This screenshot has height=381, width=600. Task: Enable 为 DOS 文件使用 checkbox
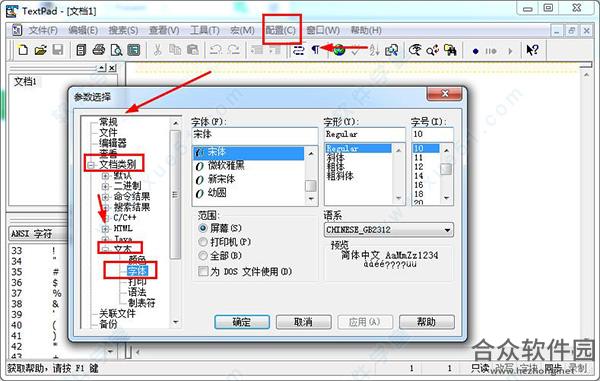pos(203,272)
